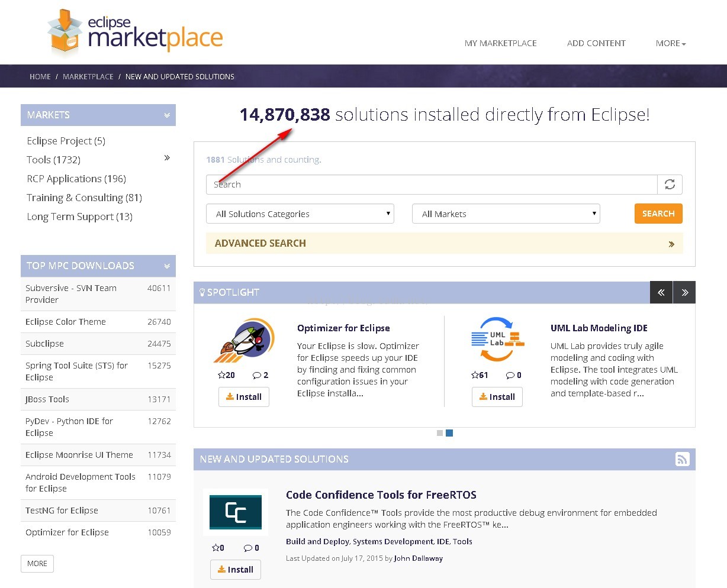Click comments icon for Code Confidence Tools
Image resolution: width=727 pixels, height=588 pixels.
[x=252, y=548]
